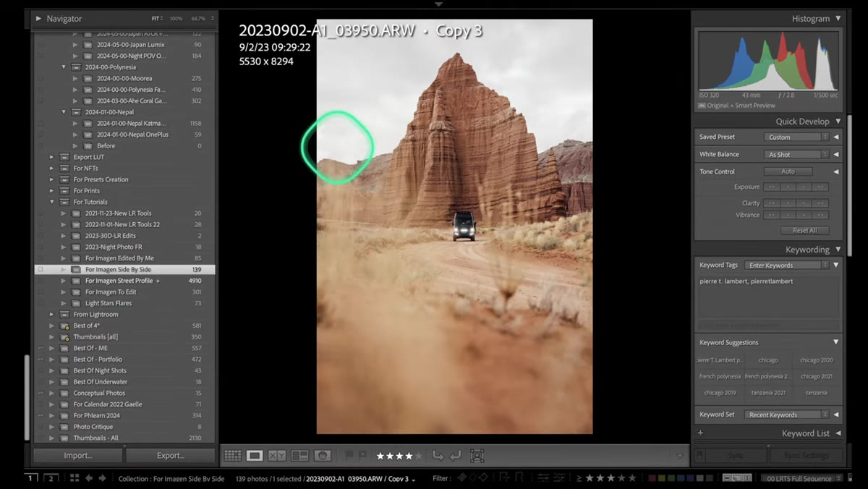868x489 pixels.
Task: Collapse the Quick Develop panel
Action: (838, 122)
